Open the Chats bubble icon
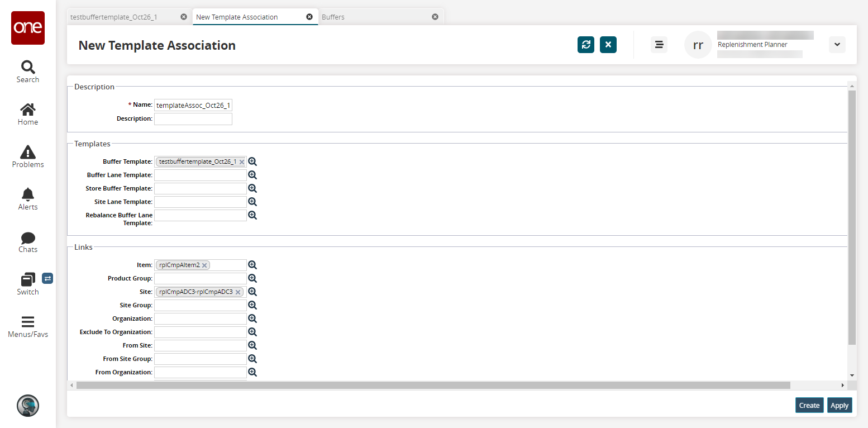Screen dimensions: 868x428 (x=28, y=237)
